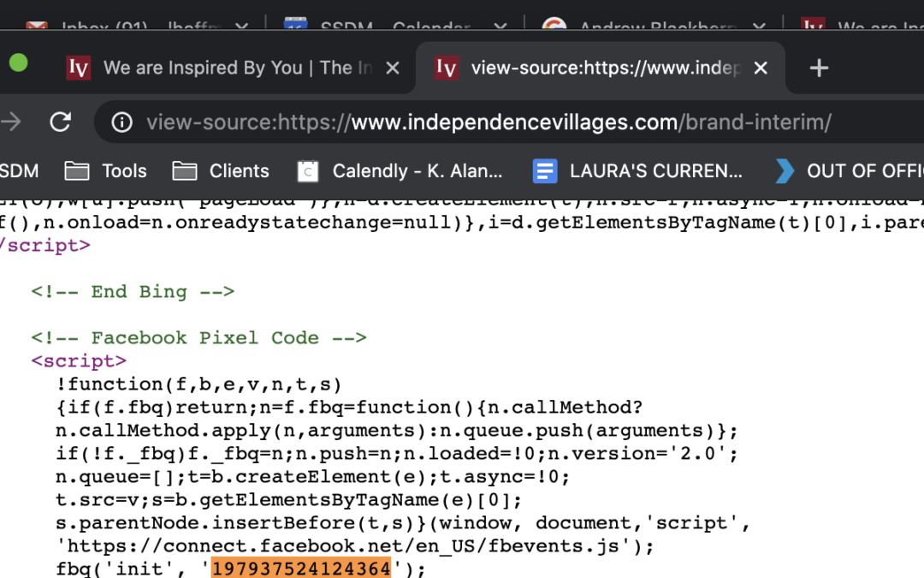Select the view-source independencevillages tab
This screenshot has width=924, height=578.
600,68
